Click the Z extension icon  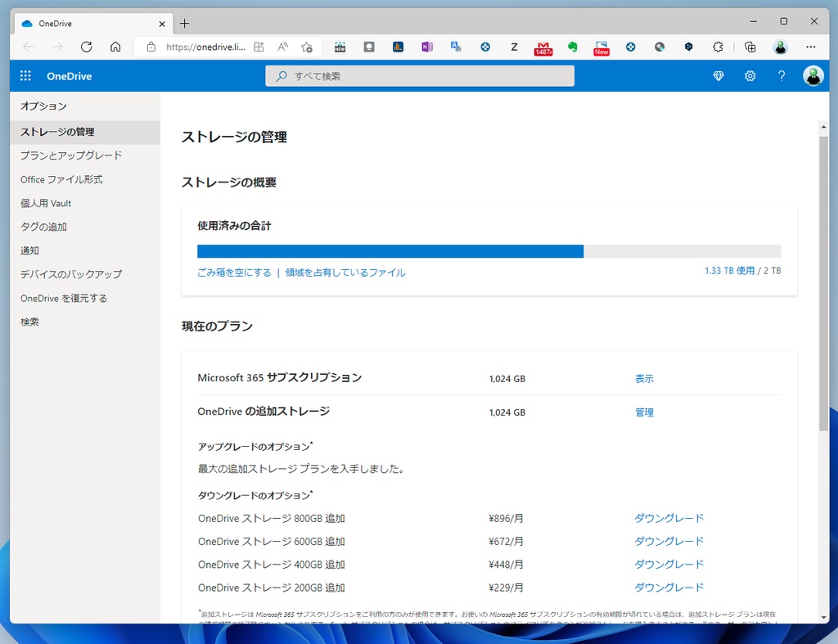point(514,47)
